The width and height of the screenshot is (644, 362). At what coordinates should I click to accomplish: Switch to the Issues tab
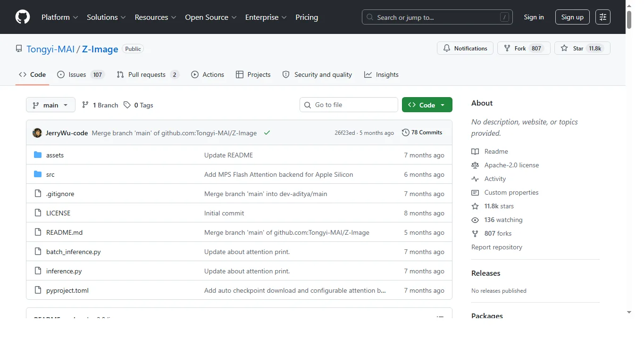pyautogui.click(x=81, y=74)
